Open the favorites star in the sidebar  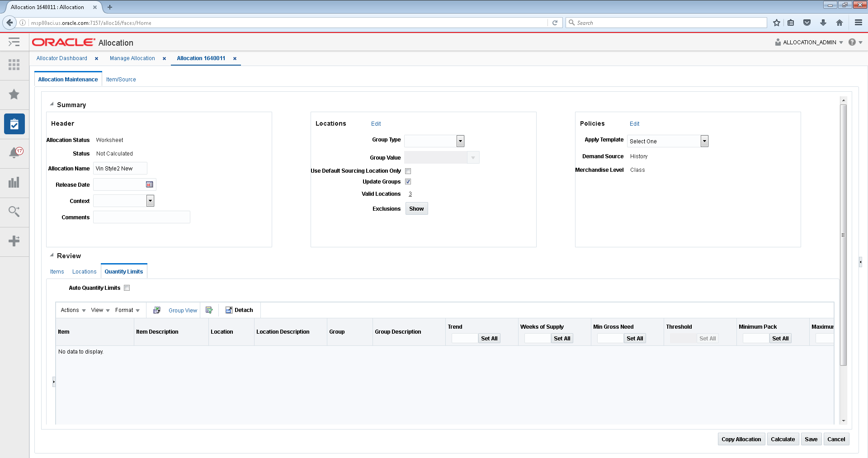coord(14,94)
